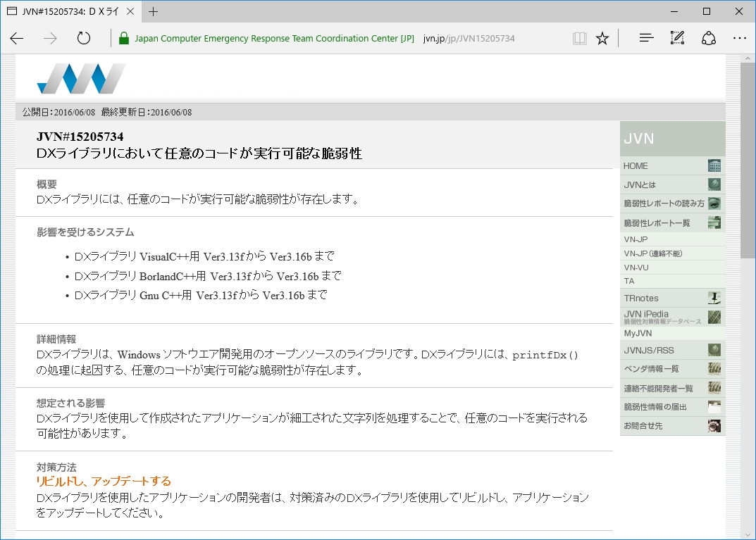Viewport: 756px width, 540px height.
Task: Click the printfDx() code text
Action: tap(545, 355)
